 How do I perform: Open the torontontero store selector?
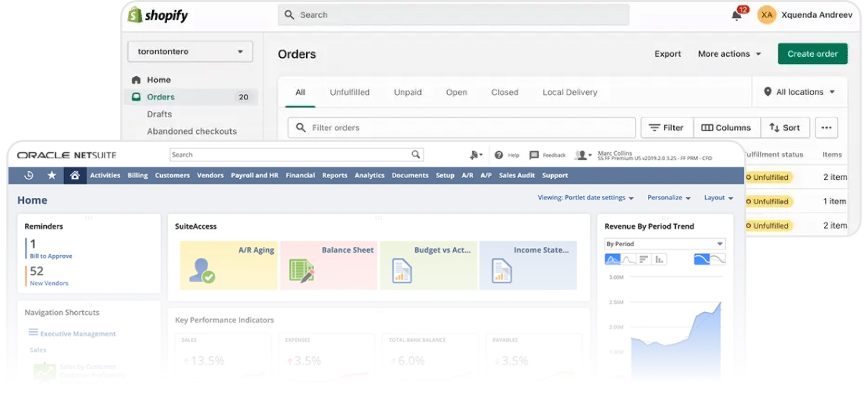190,51
